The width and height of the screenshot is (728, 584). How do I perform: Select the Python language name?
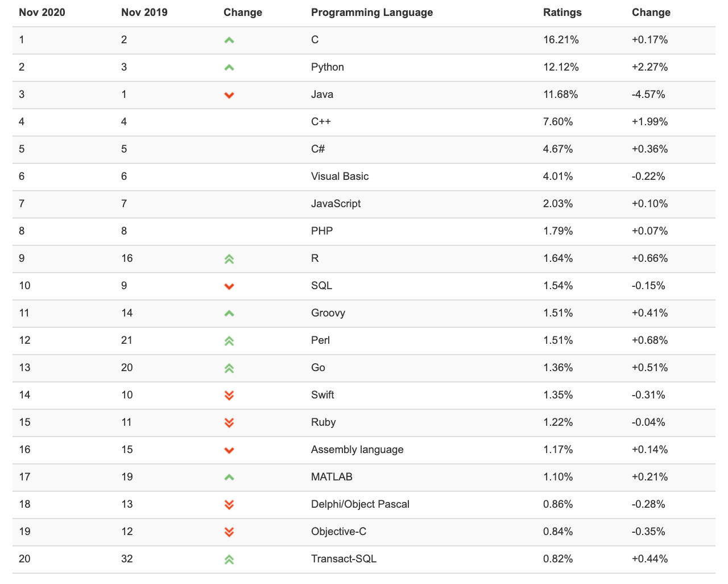point(328,67)
